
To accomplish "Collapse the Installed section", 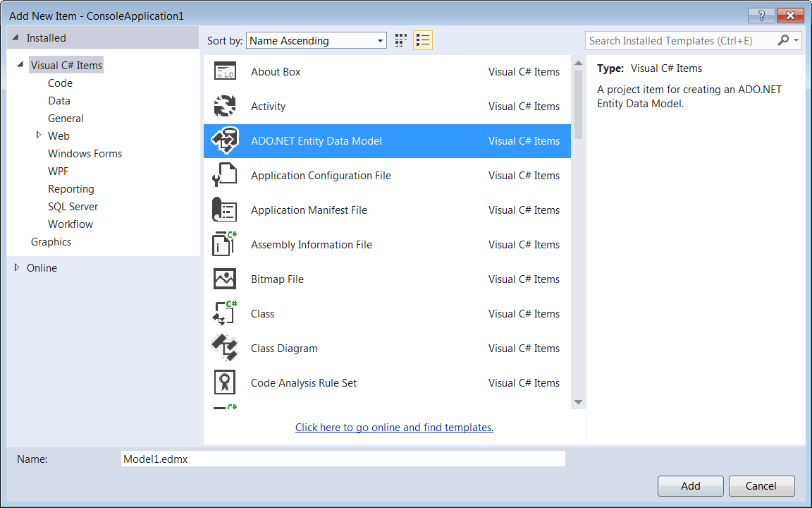I will [x=16, y=38].
